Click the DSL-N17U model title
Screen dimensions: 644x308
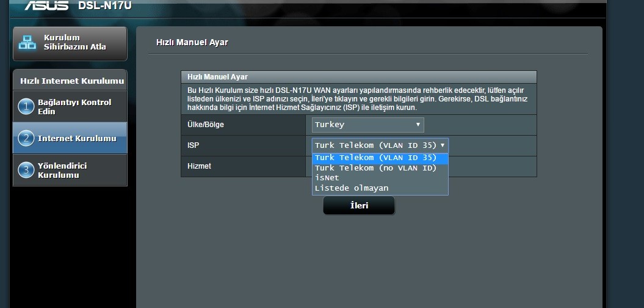(x=105, y=5)
